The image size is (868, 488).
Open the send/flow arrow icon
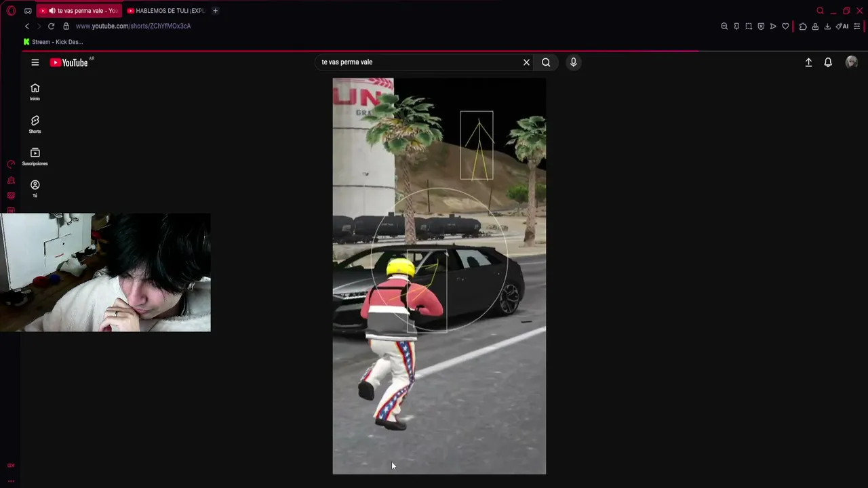click(x=773, y=26)
